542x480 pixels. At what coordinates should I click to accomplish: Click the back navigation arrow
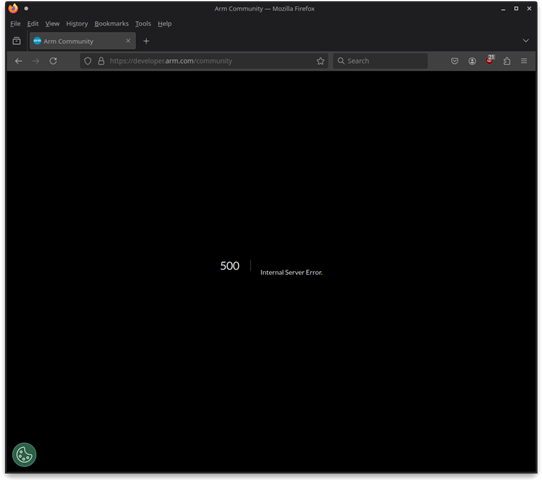click(x=19, y=61)
